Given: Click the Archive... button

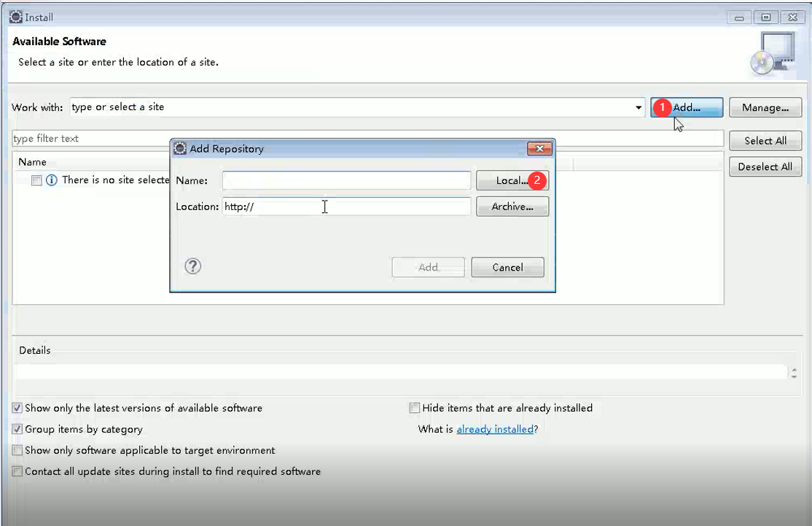Looking at the screenshot, I should [512, 206].
